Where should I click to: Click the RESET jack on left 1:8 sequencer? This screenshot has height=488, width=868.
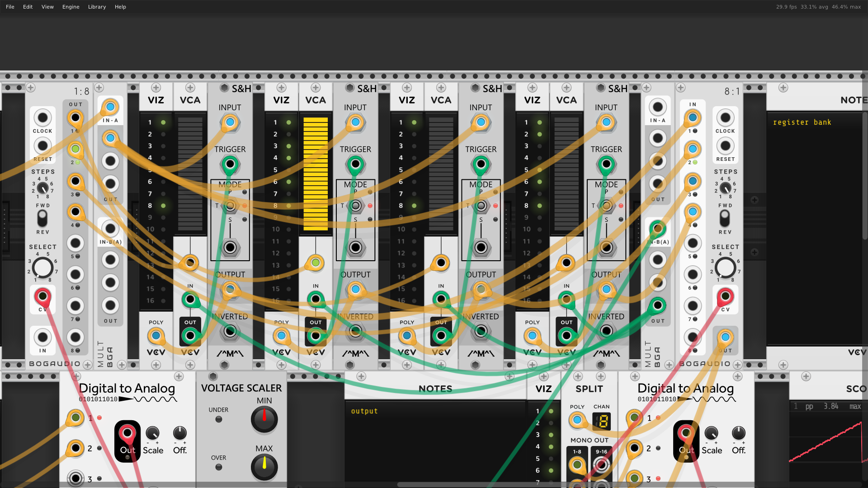pyautogui.click(x=42, y=146)
